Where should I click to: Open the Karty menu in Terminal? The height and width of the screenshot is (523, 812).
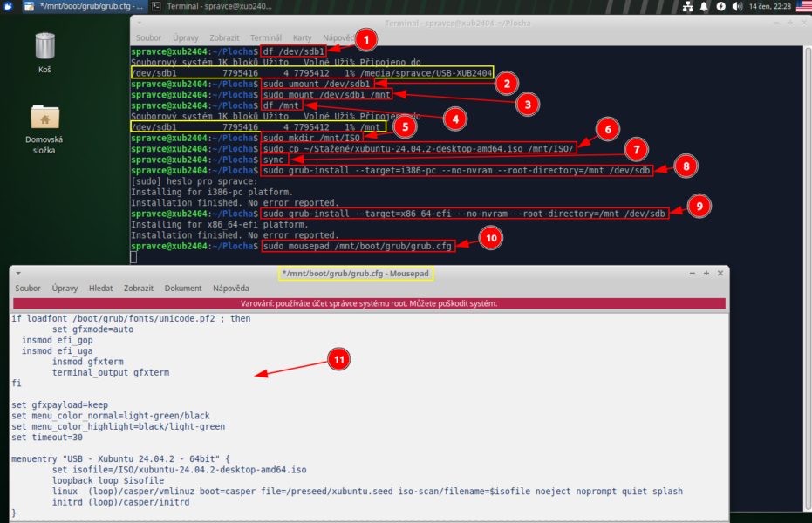click(x=303, y=37)
